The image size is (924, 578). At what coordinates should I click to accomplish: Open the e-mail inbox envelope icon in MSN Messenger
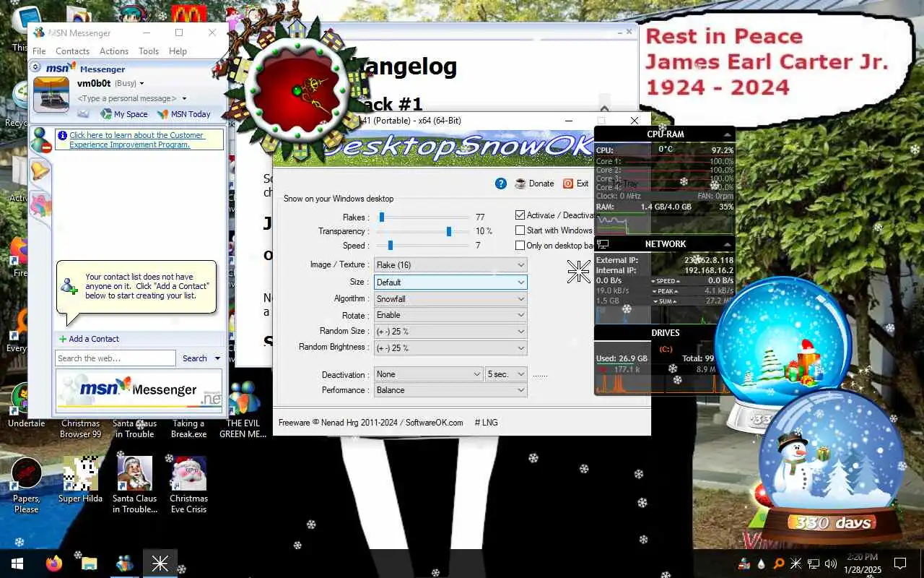(x=84, y=113)
